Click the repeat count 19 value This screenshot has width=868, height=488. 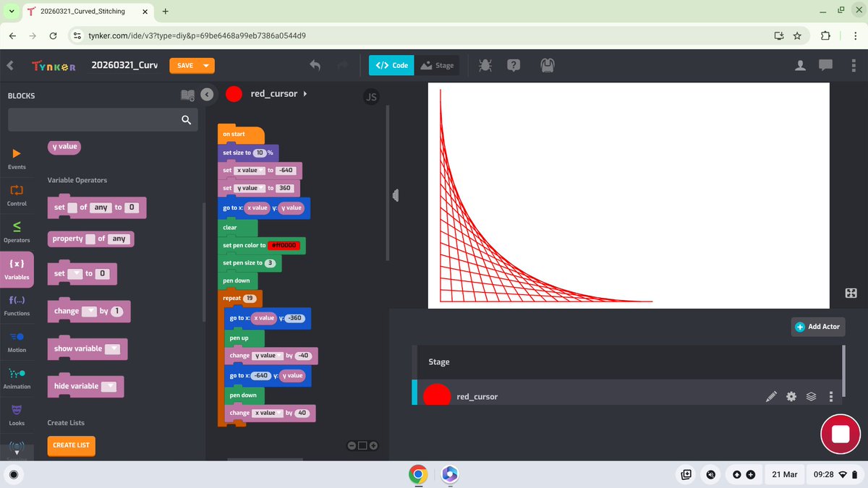250,299
